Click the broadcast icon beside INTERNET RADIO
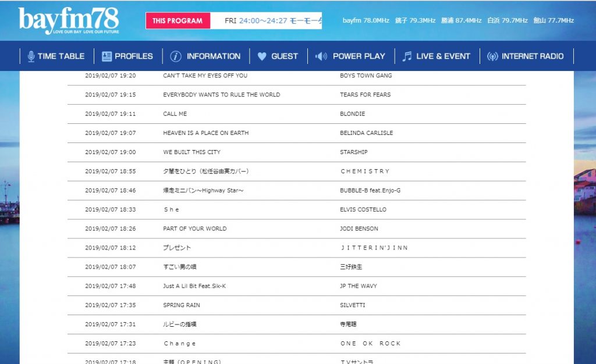 tap(492, 56)
